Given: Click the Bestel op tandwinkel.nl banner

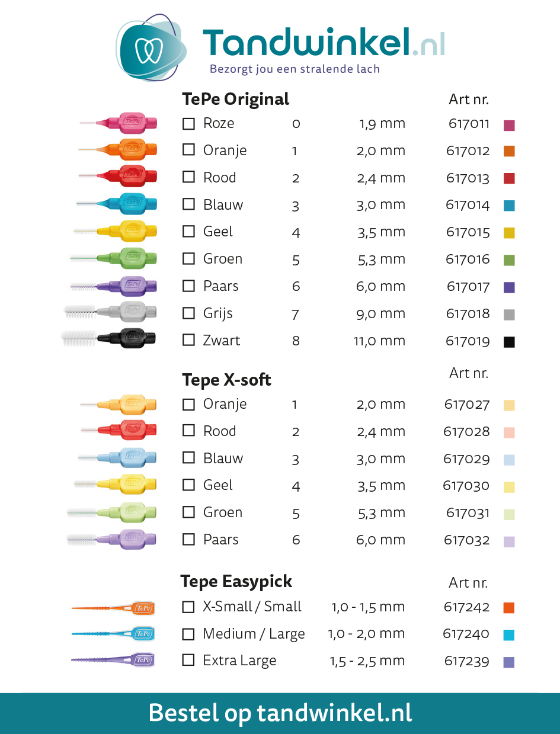Looking at the screenshot, I should (280, 713).
